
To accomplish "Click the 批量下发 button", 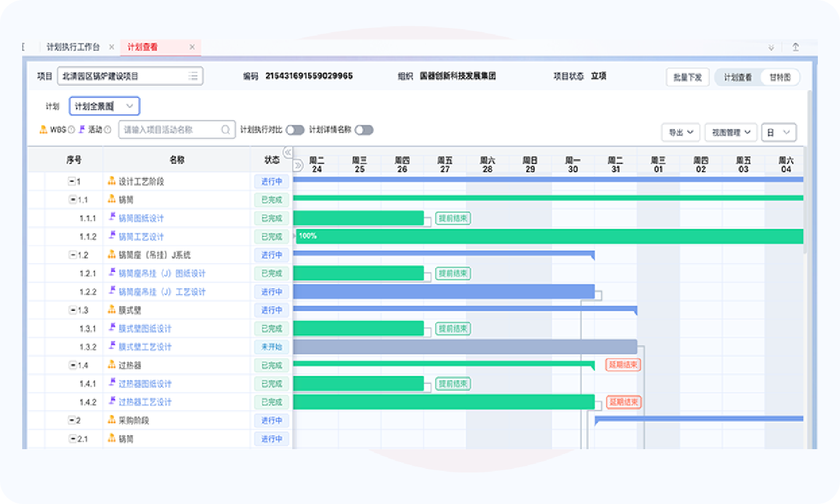I will pos(687,77).
